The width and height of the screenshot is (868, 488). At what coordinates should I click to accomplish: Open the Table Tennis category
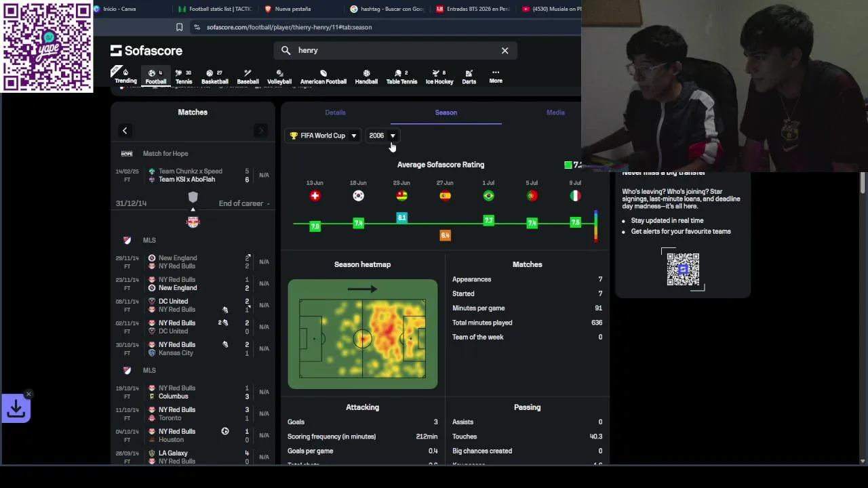pos(401,76)
